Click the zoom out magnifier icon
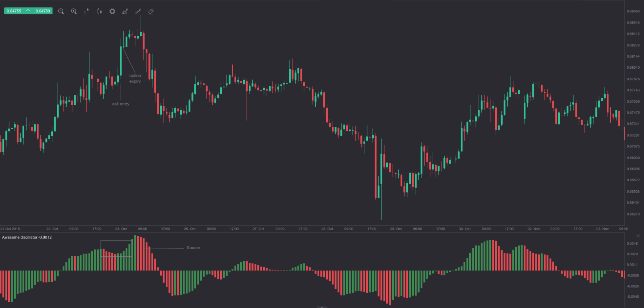This screenshot has width=644, height=308. coord(61,11)
